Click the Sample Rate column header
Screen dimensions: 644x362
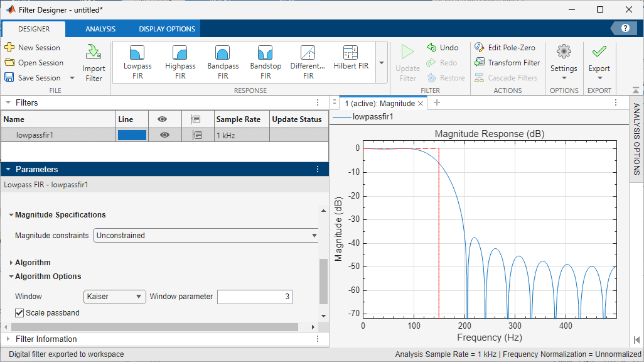pyautogui.click(x=242, y=119)
